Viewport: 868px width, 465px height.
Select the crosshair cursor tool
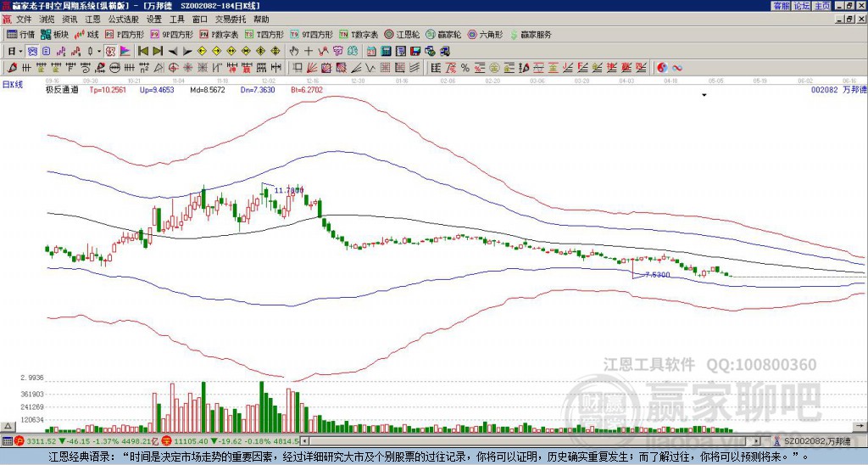309,52
